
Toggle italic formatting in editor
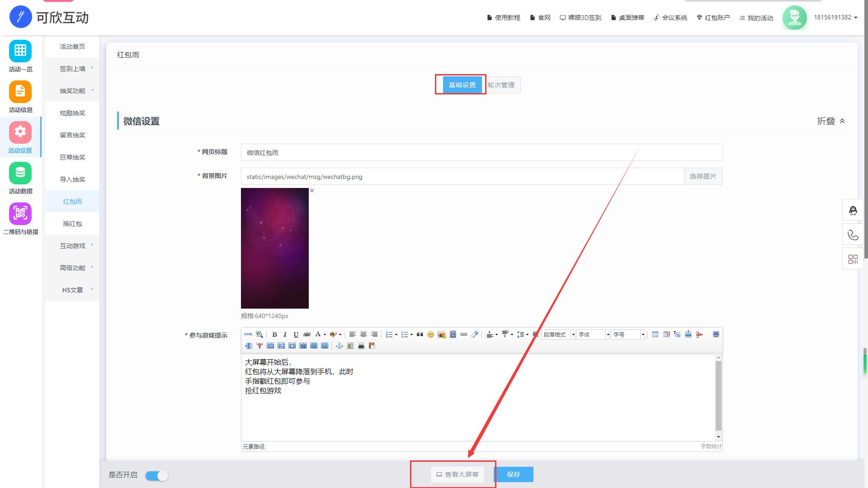(285, 334)
